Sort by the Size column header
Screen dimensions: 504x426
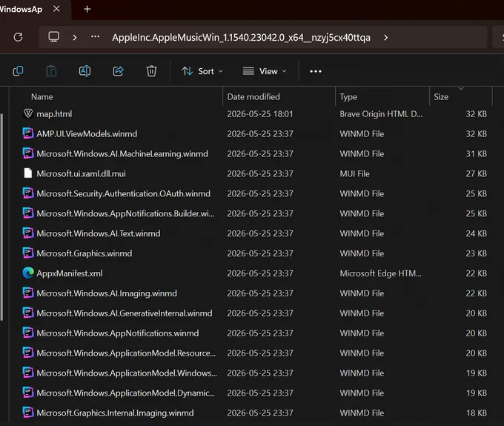click(x=441, y=97)
